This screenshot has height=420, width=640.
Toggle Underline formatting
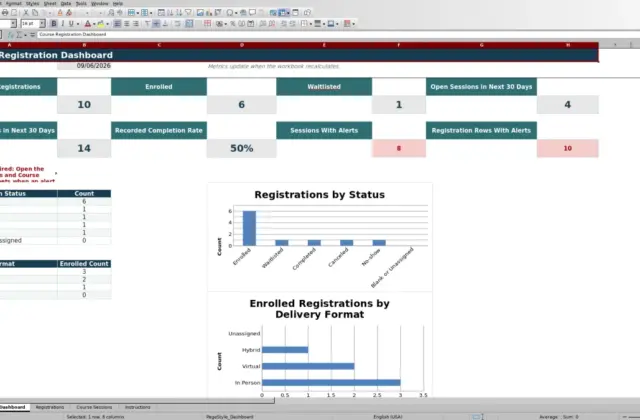71,24
